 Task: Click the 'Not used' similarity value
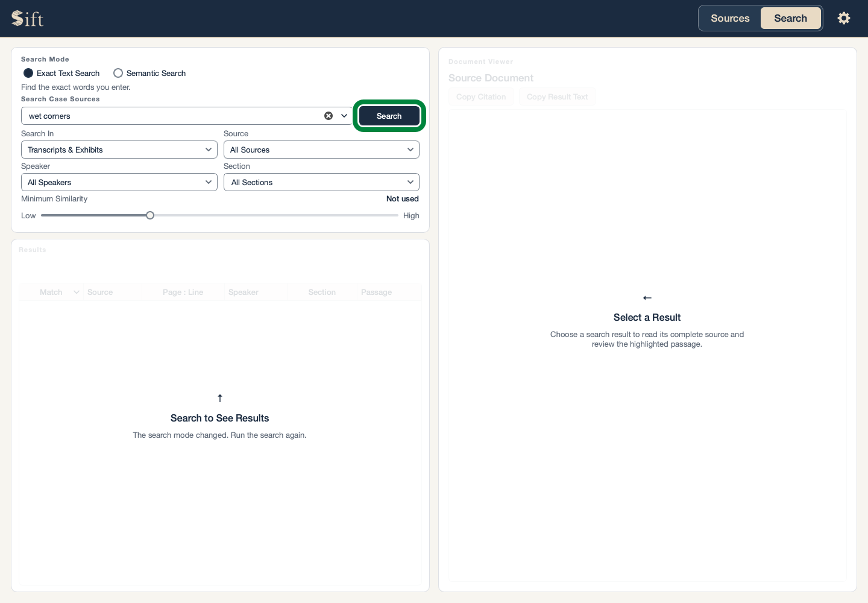[x=402, y=198]
